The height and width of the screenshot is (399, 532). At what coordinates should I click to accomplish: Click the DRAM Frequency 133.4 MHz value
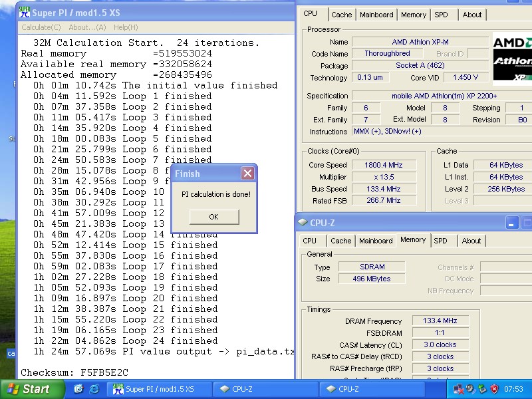pos(440,321)
